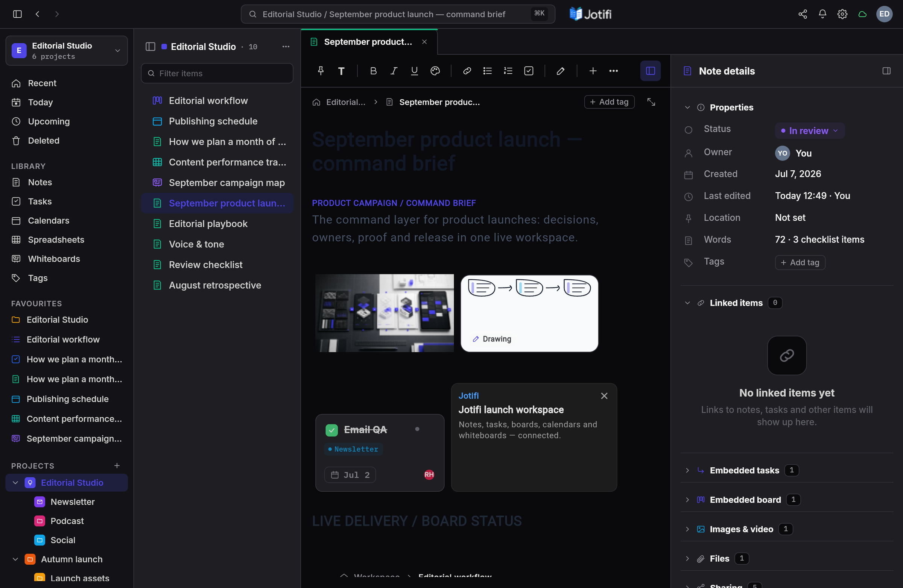Open text style (T) tool

coord(341,71)
